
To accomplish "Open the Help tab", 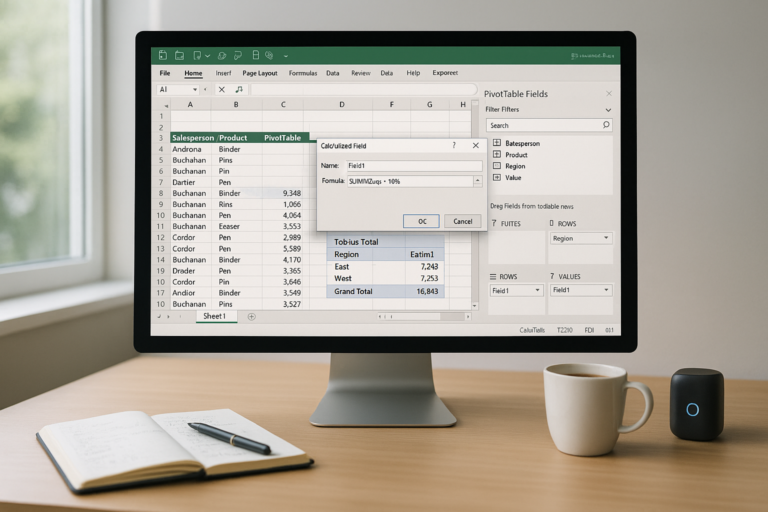I will tap(413, 73).
